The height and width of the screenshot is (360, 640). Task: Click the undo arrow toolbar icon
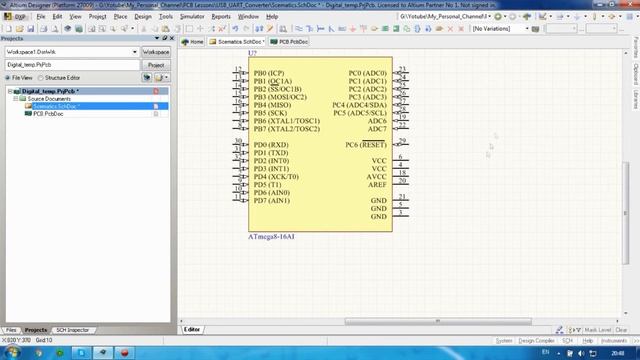(x=235, y=29)
